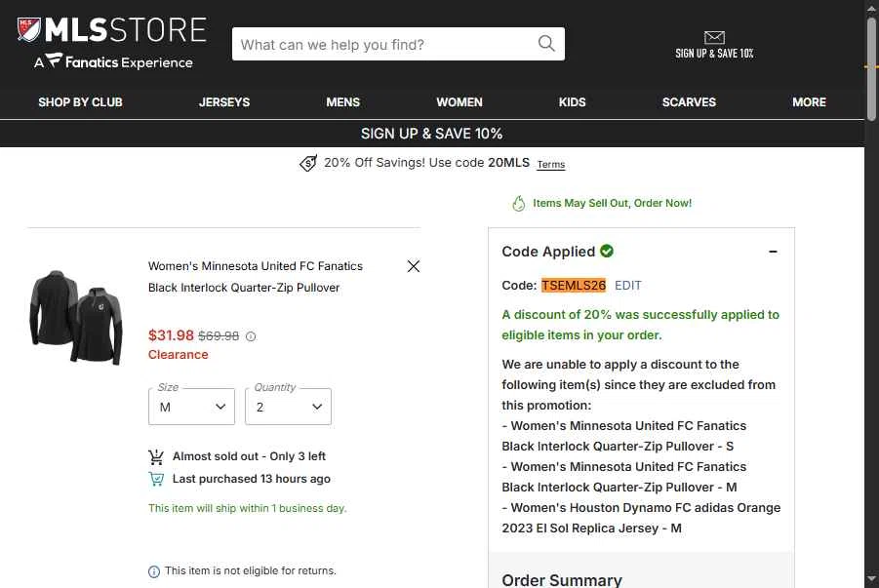This screenshot has height=588, width=879.
Task: Click the green checkmark next to Code Applied
Action: (x=607, y=251)
